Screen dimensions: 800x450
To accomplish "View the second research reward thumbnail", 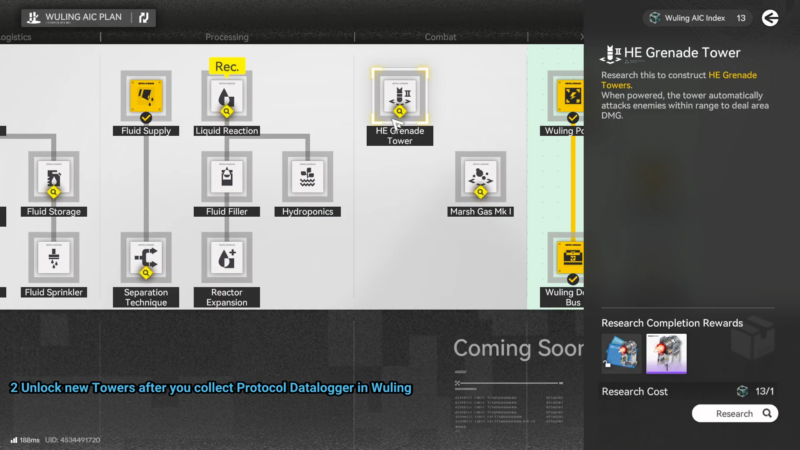I will pyautogui.click(x=666, y=353).
